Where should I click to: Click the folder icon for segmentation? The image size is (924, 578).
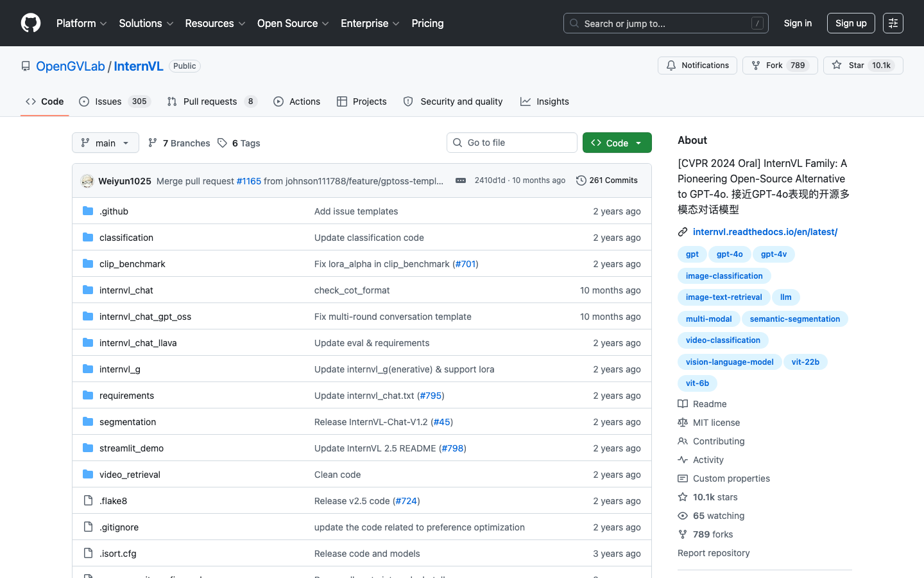point(88,422)
